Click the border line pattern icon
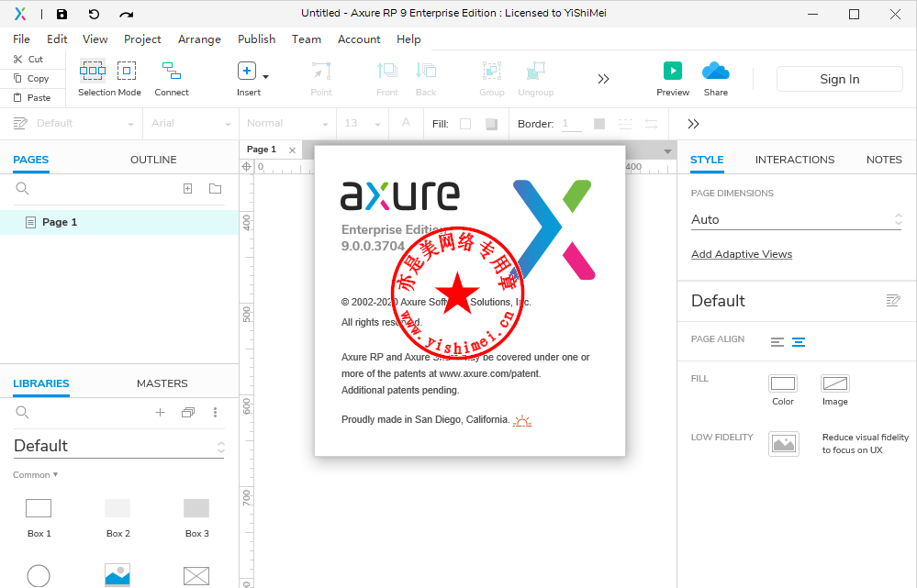 (x=625, y=124)
